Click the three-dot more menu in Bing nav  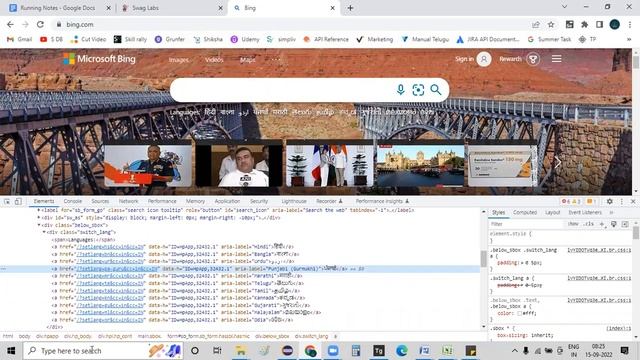[x=276, y=60]
